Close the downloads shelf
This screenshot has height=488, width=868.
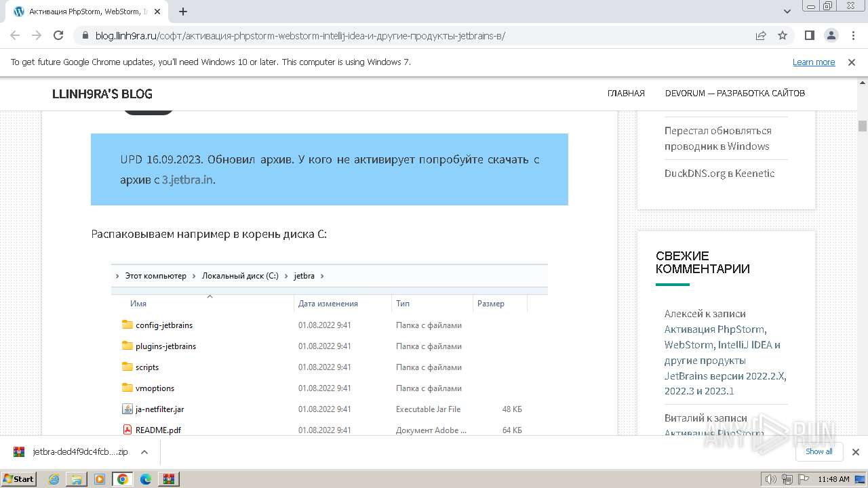click(856, 452)
